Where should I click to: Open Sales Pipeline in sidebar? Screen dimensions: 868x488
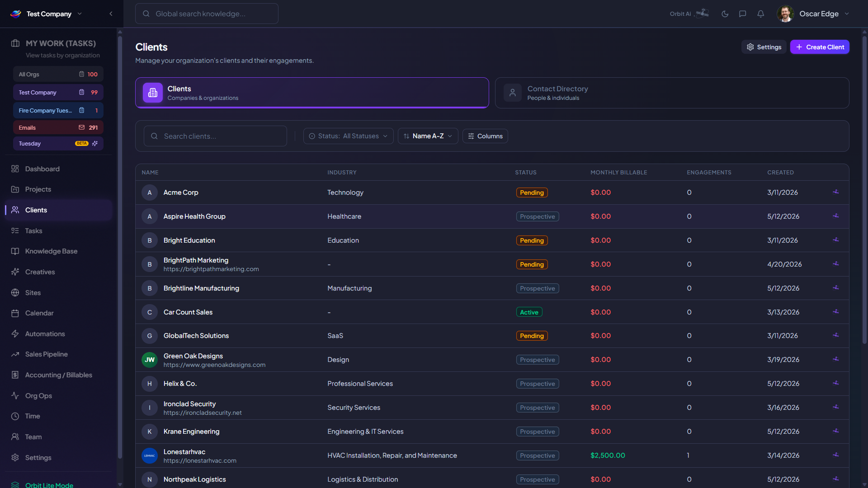tap(58, 354)
